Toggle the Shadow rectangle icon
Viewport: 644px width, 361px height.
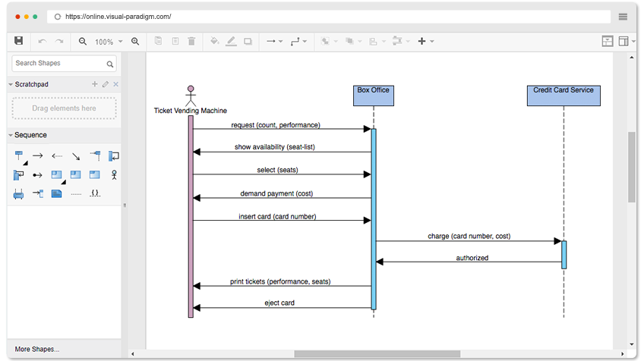pos(248,42)
